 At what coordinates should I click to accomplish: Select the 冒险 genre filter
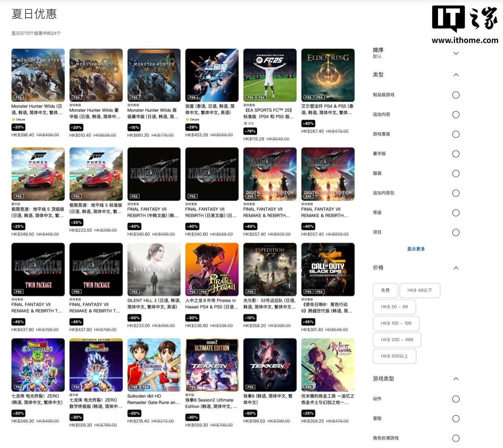[x=456, y=419]
